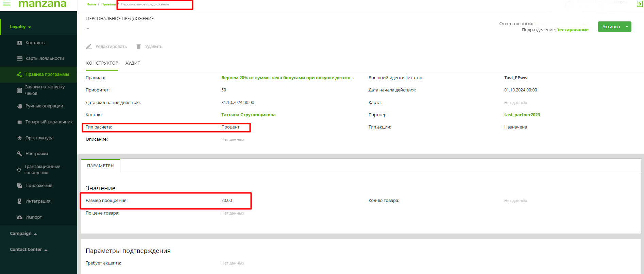The height and width of the screenshot is (274, 644).
Task: Open partner link tast_partner2023
Action: 522,115
